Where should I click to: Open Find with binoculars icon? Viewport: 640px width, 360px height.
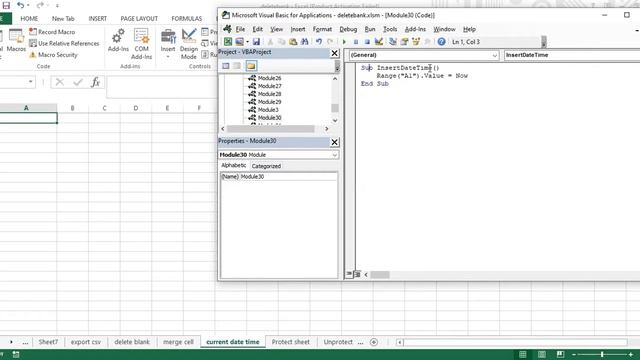tap(304, 42)
